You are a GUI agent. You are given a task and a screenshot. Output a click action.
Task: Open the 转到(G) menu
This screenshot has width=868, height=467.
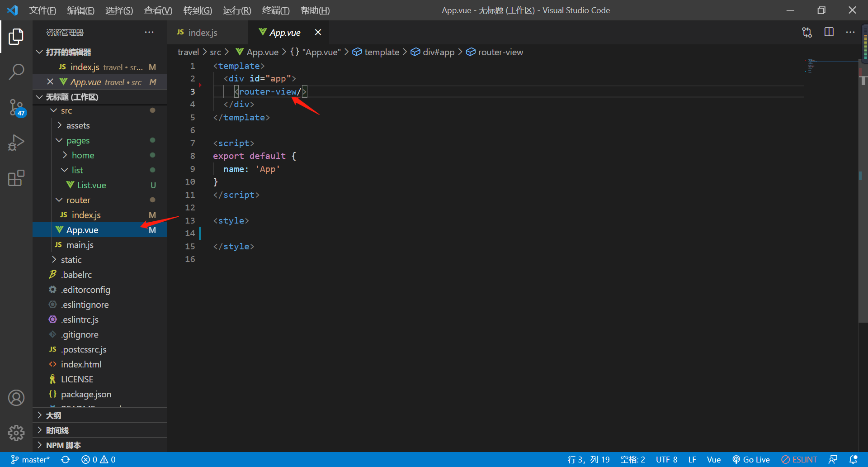pyautogui.click(x=198, y=10)
